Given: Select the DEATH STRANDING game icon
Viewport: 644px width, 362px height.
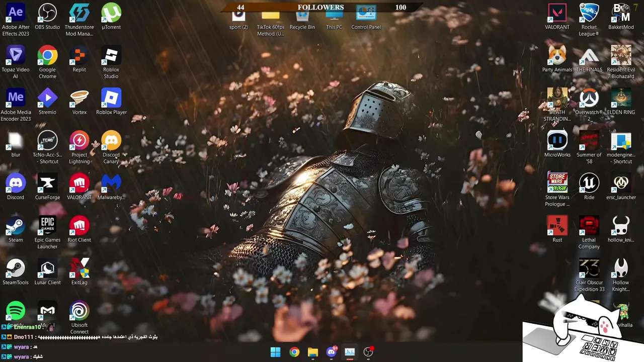Looking at the screenshot, I should click(x=557, y=105).
